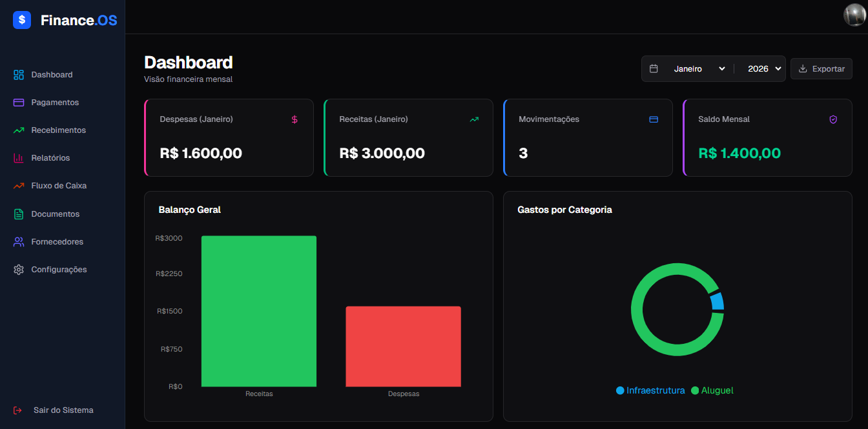Click the calendar icon beside Janeiro

654,68
